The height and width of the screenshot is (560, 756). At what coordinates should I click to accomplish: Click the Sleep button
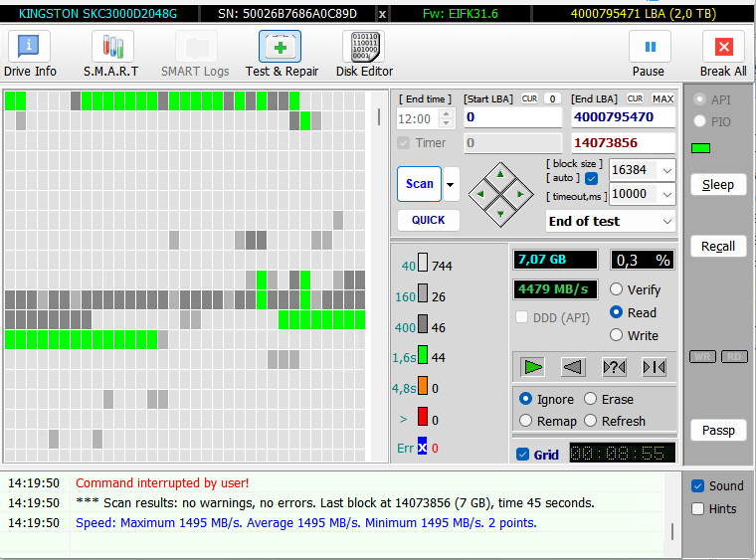[x=718, y=185]
